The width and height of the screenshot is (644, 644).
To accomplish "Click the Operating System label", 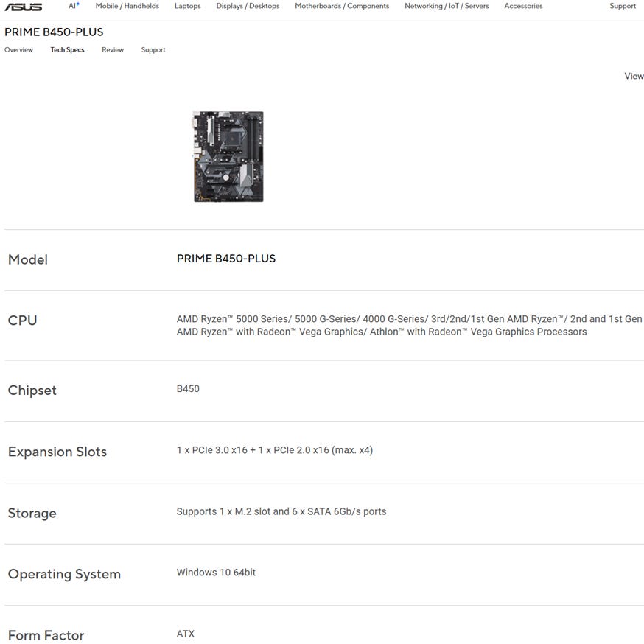I will coord(64,574).
